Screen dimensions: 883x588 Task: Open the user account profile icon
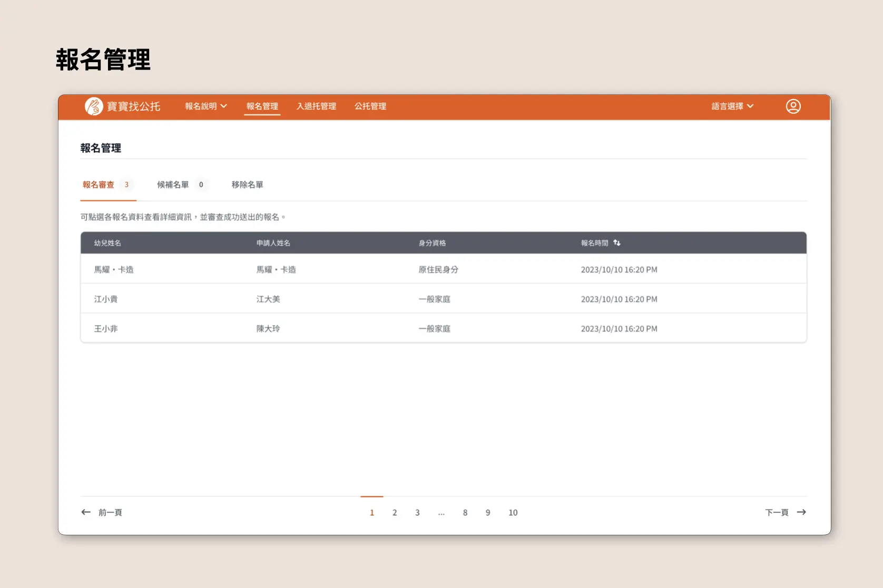(x=793, y=106)
